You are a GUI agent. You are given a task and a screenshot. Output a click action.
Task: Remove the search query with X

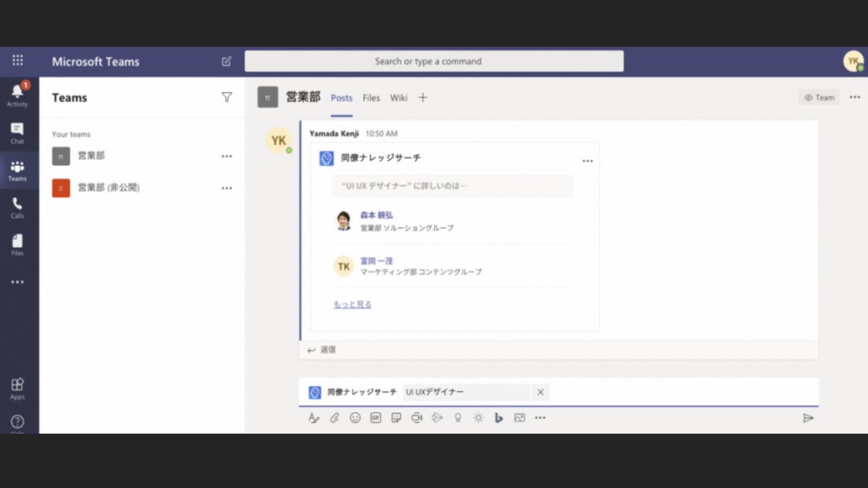[x=540, y=393]
